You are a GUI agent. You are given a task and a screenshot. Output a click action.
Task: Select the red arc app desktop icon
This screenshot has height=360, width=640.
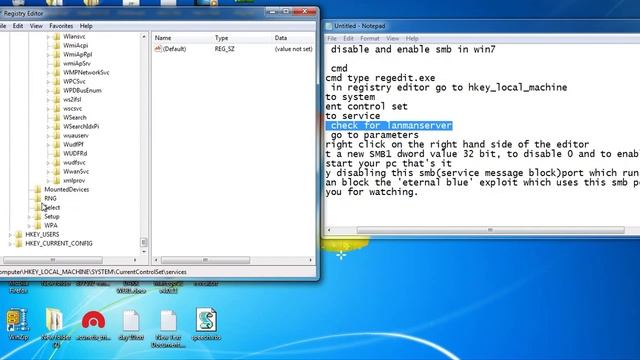point(93,320)
